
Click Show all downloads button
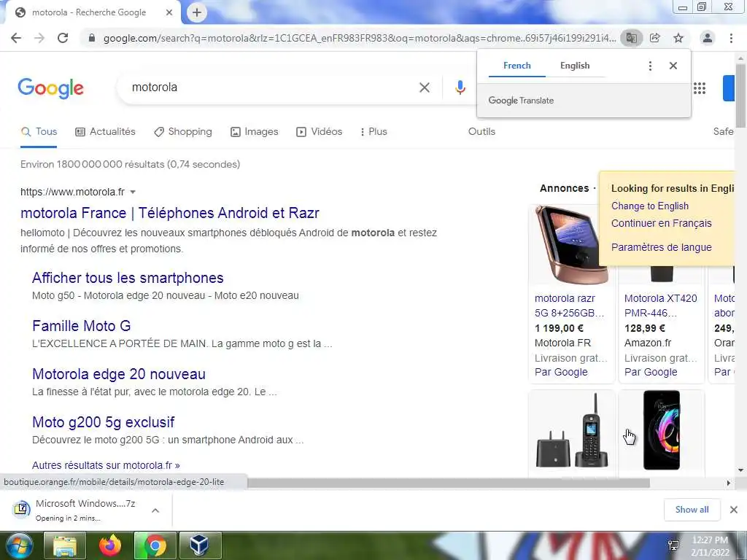pyautogui.click(x=692, y=510)
